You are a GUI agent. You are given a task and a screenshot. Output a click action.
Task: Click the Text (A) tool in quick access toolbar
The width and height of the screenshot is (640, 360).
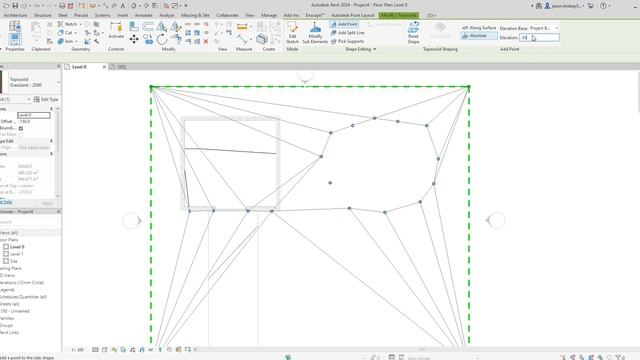coord(122,6)
